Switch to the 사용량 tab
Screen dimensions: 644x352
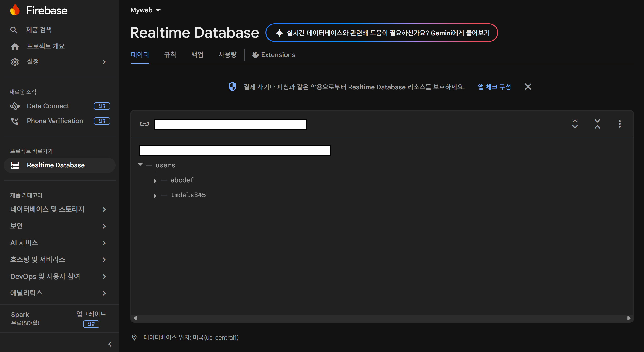(227, 55)
